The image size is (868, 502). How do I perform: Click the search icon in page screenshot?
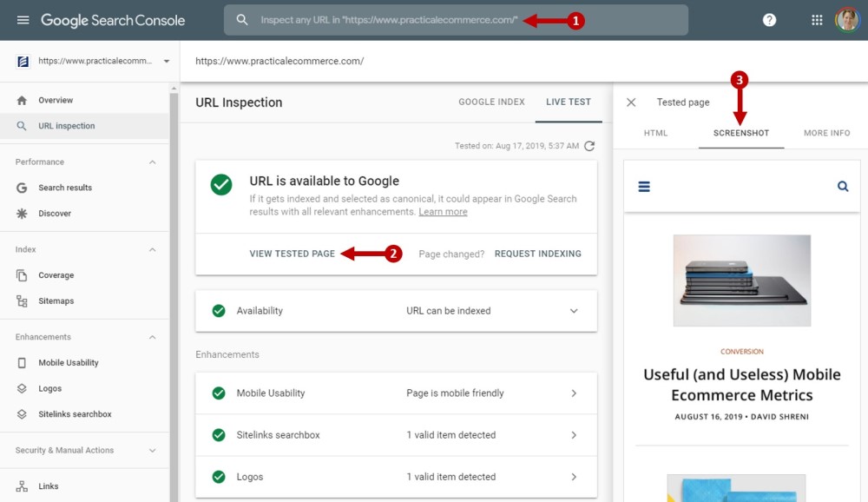[843, 186]
